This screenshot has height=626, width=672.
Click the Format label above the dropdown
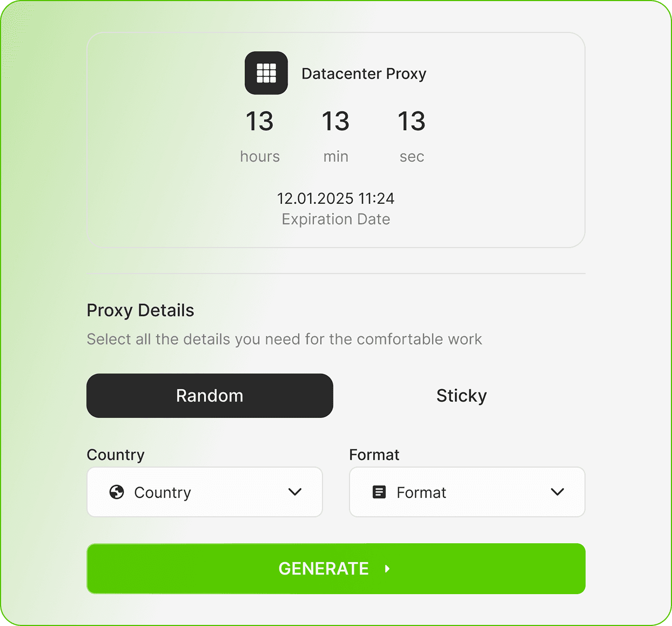[374, 455]
